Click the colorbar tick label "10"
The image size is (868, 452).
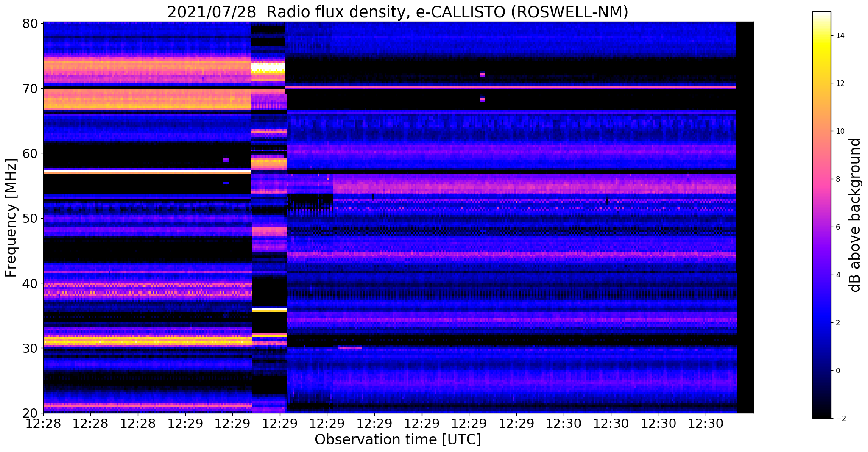[x=840, y=131]
